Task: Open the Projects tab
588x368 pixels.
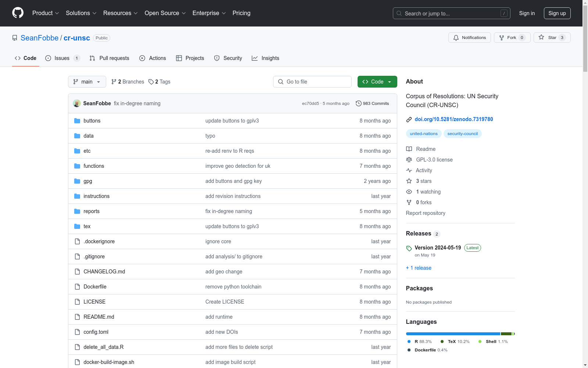Action: click(x=190, y=58)
